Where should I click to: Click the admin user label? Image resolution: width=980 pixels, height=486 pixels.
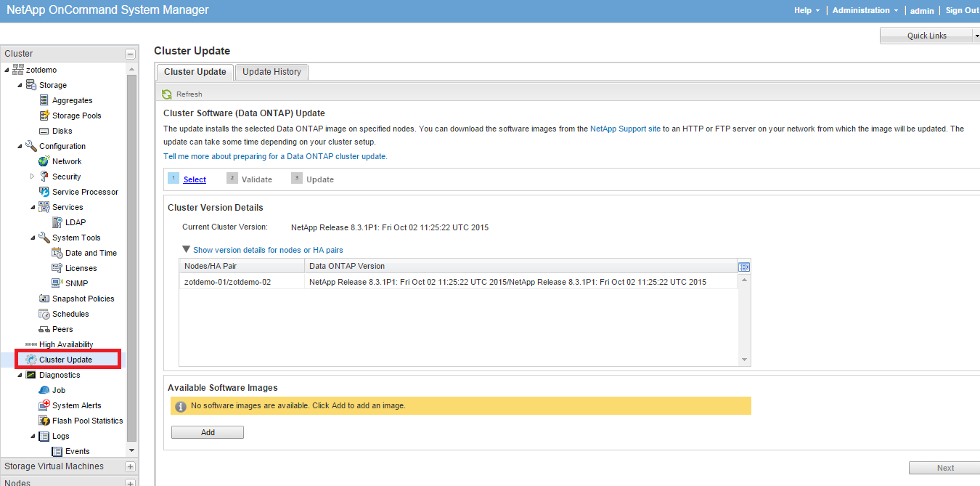[x=922, y=10]
